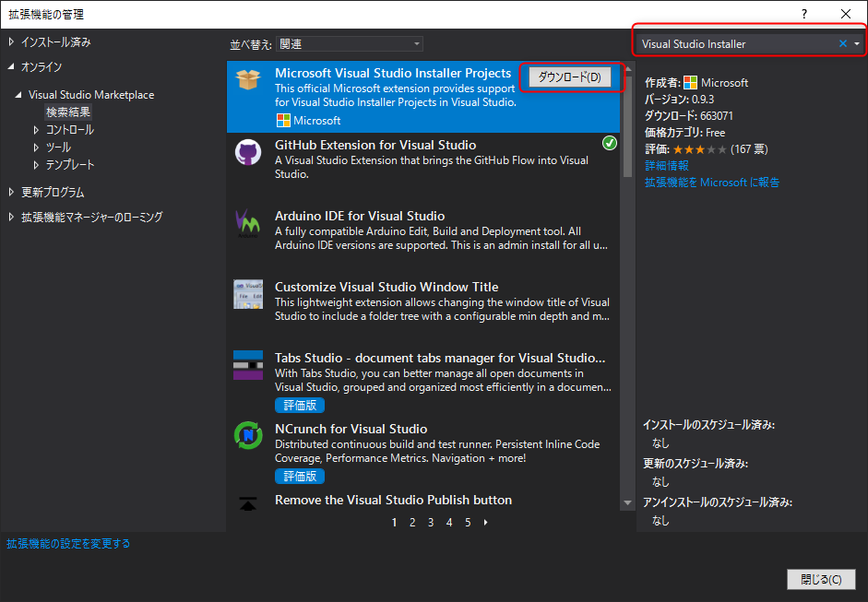This screenshot has height=602, width=868.
Task: Expand the 拡張機能マネージャーのローミング category
Action: (12, 218)
